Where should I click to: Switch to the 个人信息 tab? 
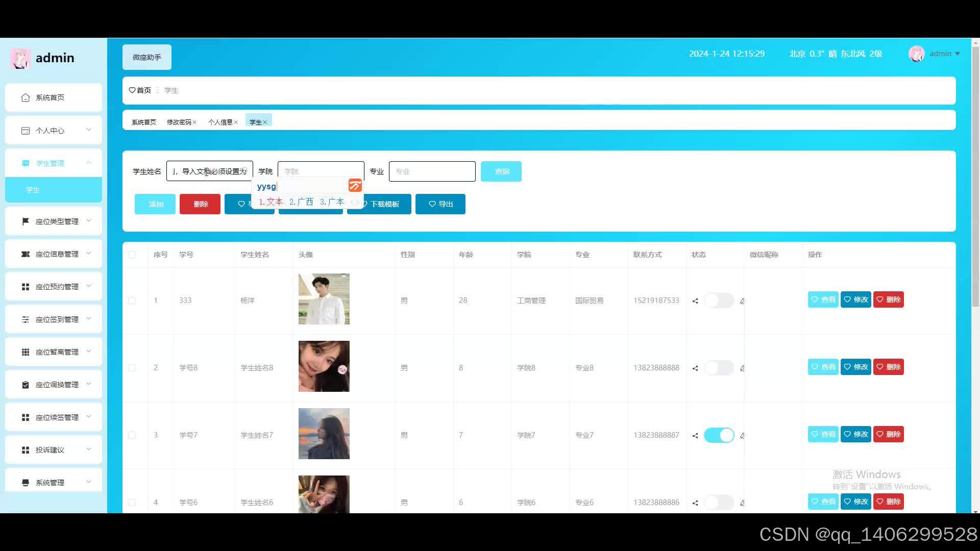click(220, 122)
